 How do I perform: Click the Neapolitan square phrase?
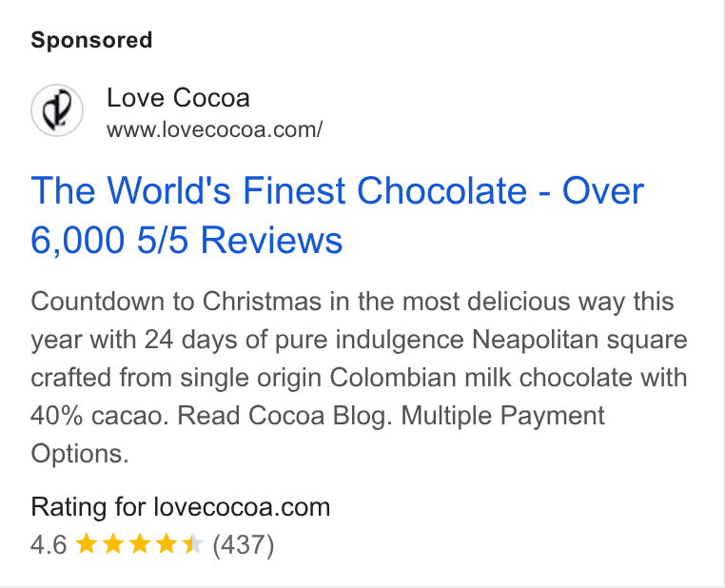click(x=579, y=341)
